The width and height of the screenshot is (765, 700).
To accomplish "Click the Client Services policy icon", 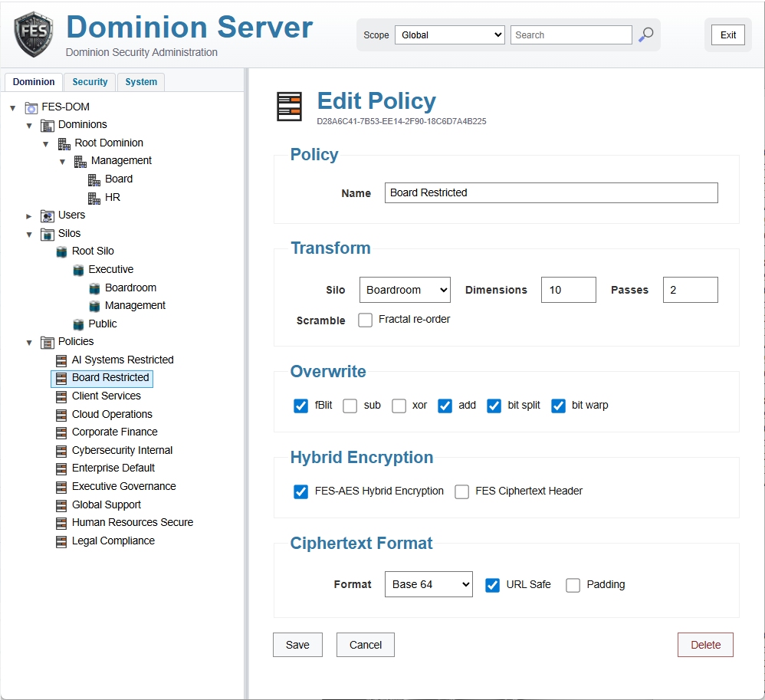I will pyautogui.click(x=61, y=396).
